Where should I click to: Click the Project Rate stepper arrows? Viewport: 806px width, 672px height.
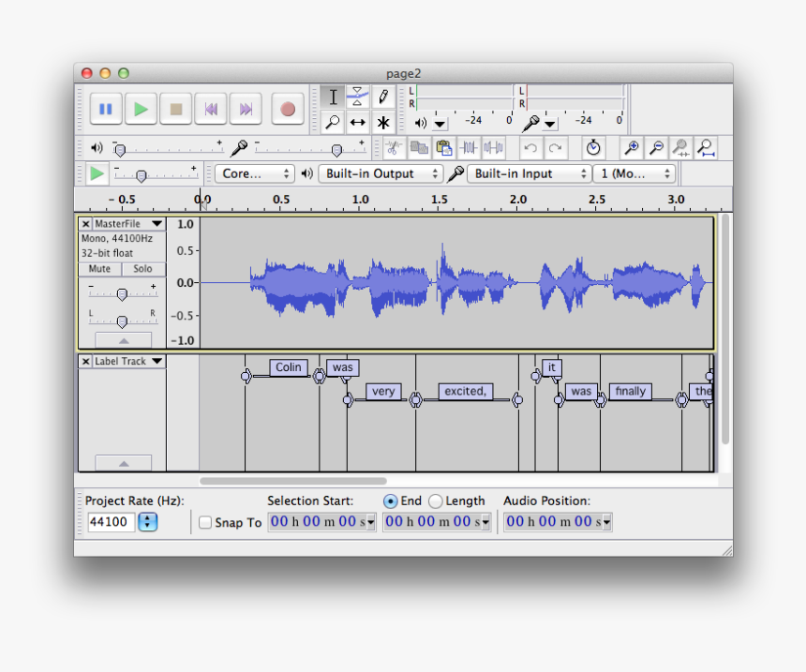[147, 522]
